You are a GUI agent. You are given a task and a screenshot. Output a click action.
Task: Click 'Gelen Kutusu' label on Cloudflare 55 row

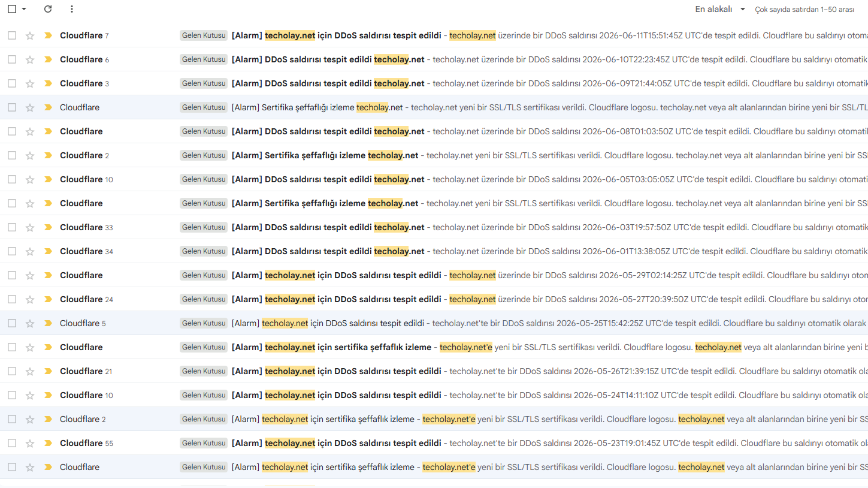coord(204,443)
